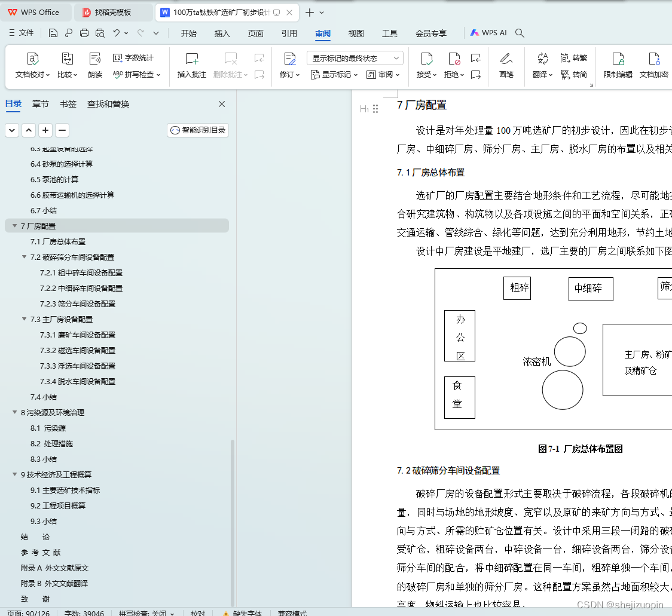Open Print Preview icon

coord(100,33)
